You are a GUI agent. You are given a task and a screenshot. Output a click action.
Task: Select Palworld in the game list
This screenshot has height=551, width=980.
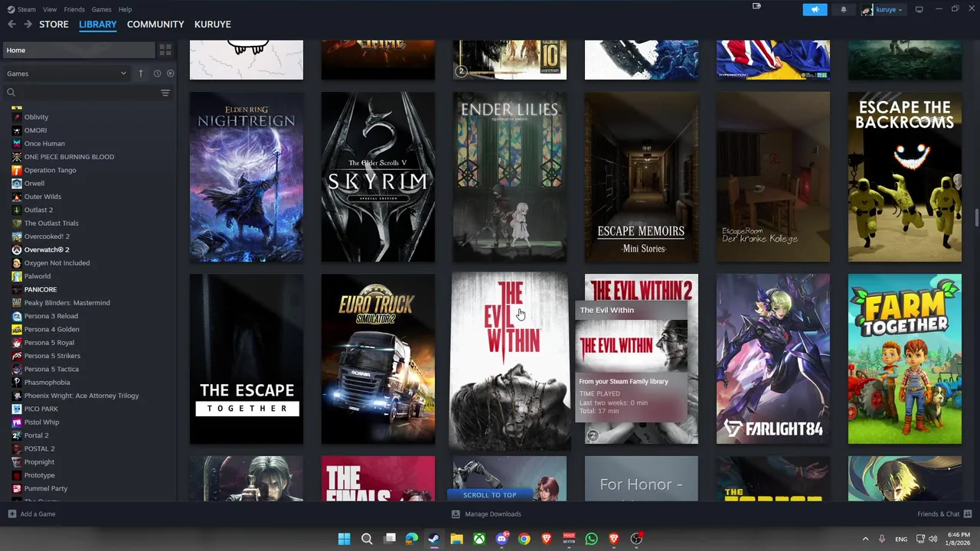click(38, 276)
